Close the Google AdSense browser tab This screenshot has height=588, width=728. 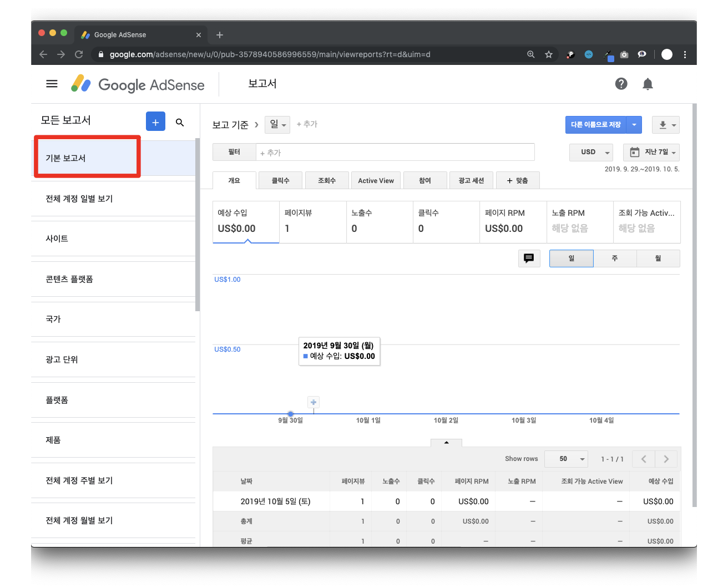199,35
